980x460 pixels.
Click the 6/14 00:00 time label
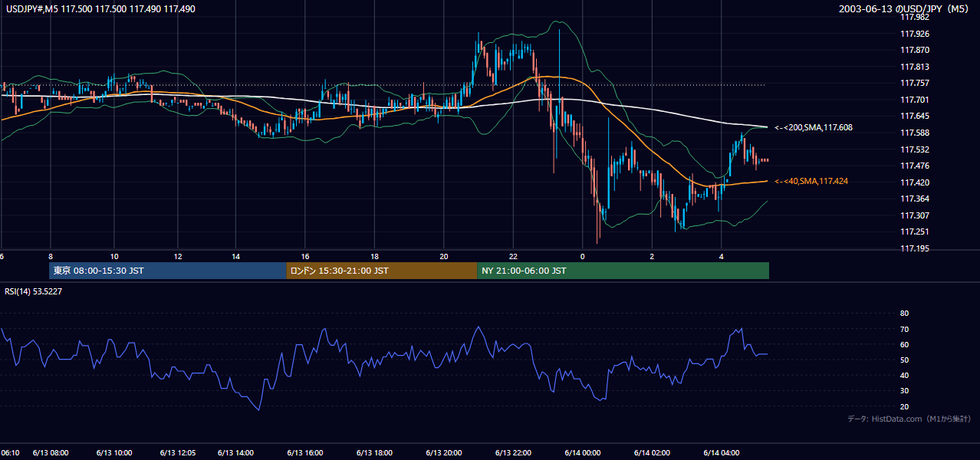[583, 453]
